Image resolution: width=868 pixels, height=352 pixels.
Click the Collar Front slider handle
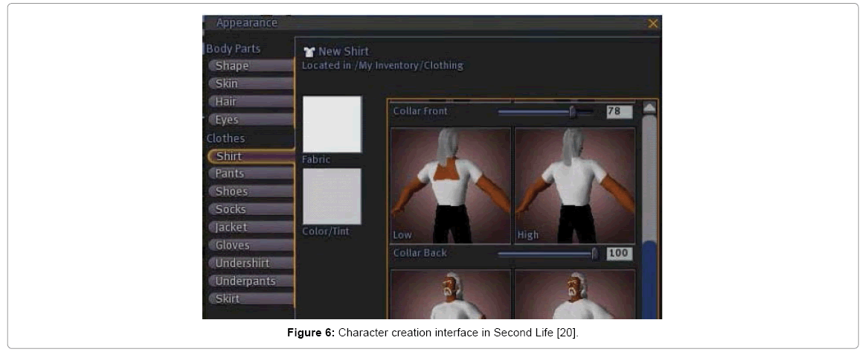[572, 112]
